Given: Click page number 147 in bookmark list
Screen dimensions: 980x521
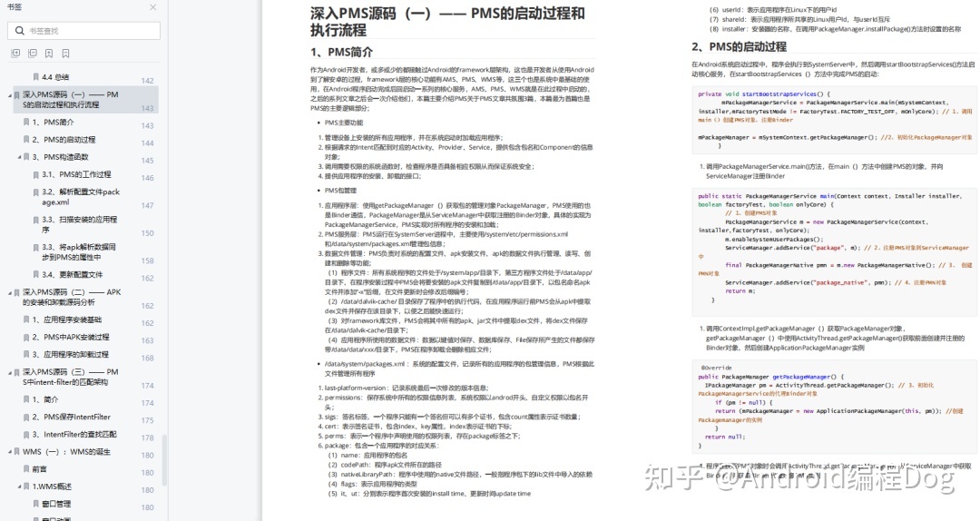Looking at the screenshot, I should 148,206.
